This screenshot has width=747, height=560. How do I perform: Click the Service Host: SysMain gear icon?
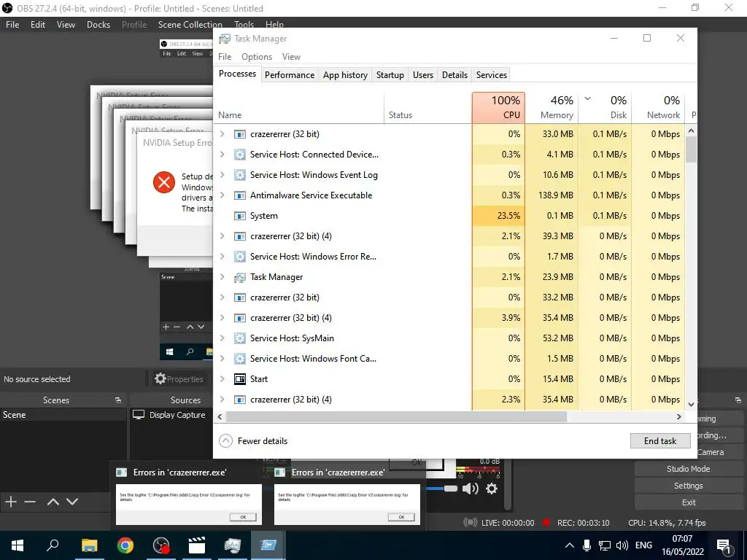click(239, 338)
